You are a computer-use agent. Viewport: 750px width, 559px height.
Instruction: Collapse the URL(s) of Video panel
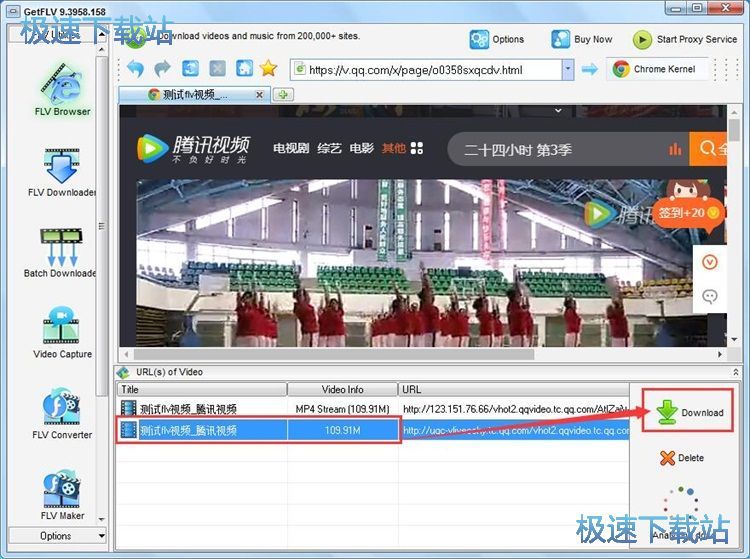(735, 372)
